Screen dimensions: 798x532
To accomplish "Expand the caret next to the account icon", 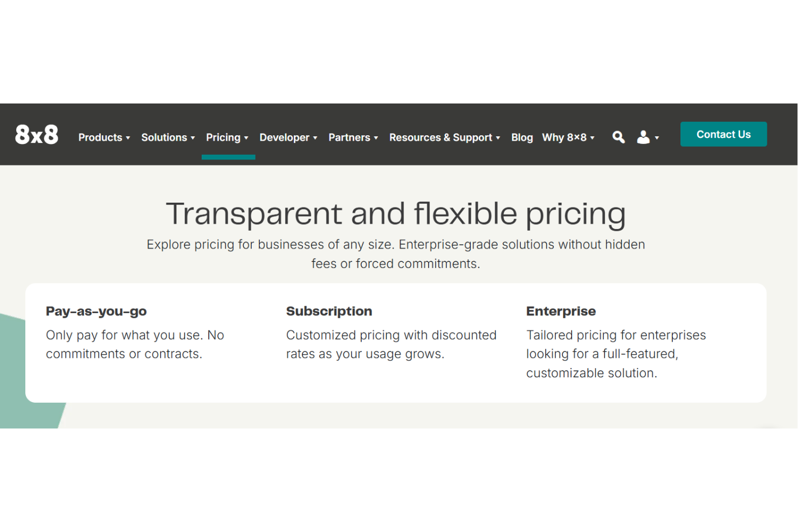I will coord(657,139).
